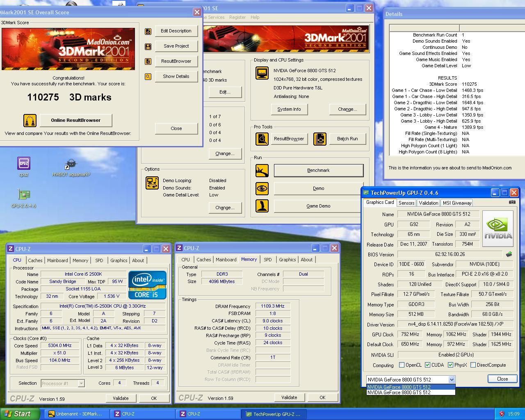Click the 3DMark Score value 110275 in Details

click(x=469, y=84)
